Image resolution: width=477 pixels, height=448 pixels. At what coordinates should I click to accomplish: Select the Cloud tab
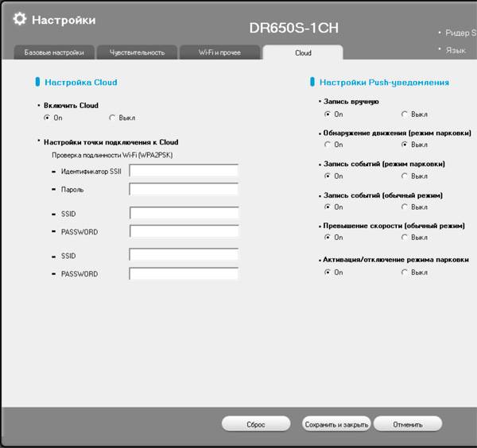[x=303, y=52]
